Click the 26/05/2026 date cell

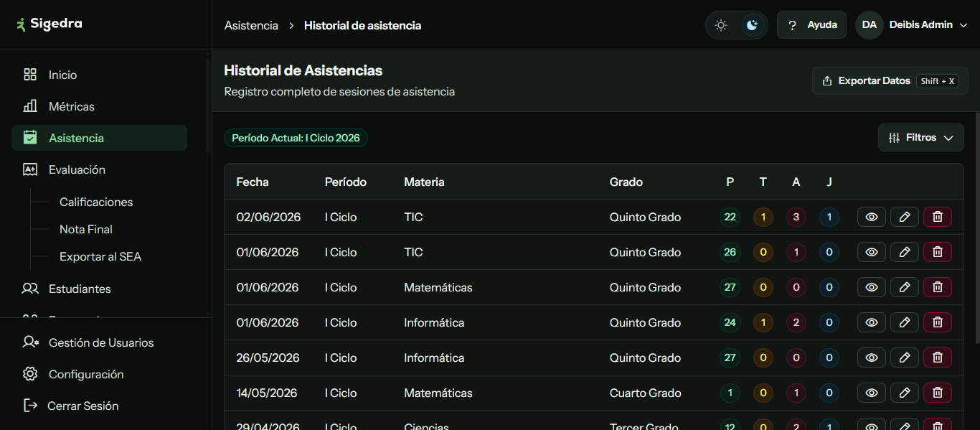[268, 357]
